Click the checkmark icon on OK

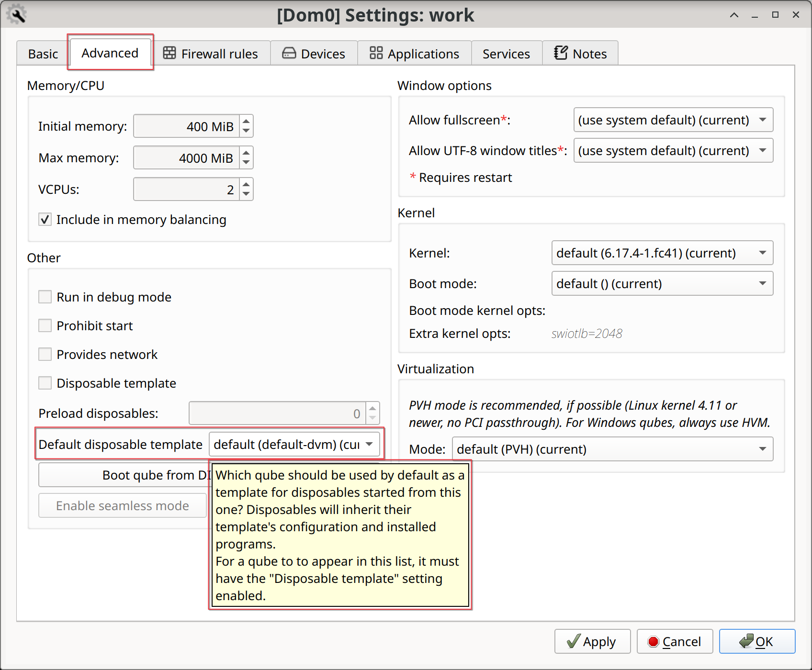point(745,641)
